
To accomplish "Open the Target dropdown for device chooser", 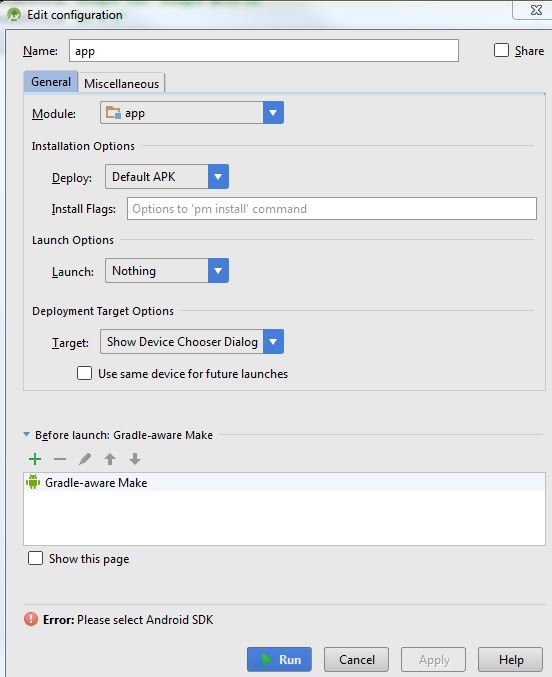I will [x=192, y=342].
